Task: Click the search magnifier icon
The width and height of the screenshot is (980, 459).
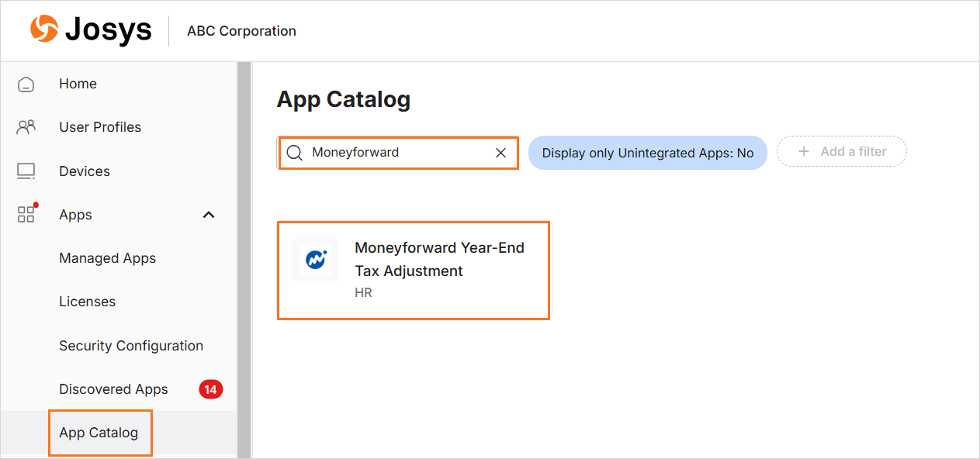Action: [294, 153]
